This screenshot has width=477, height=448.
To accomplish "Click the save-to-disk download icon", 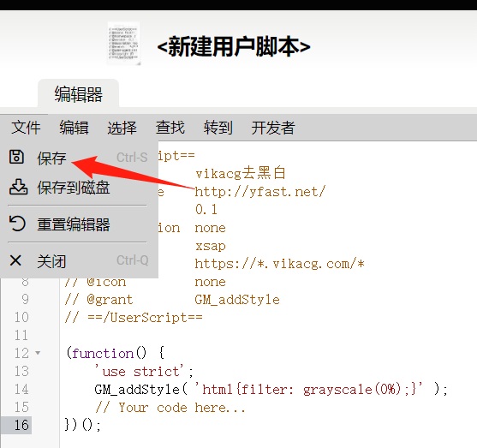I will click(x=18, y=188).
